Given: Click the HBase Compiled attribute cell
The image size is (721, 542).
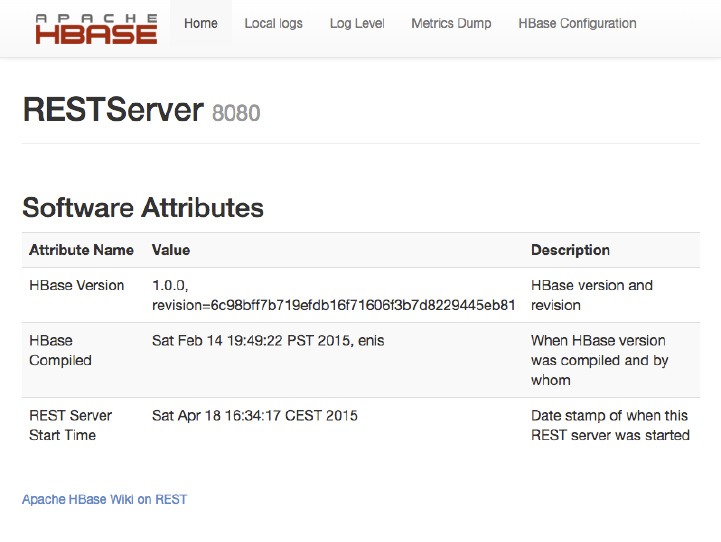Looking at the screenshot, I should click(60, 350).
